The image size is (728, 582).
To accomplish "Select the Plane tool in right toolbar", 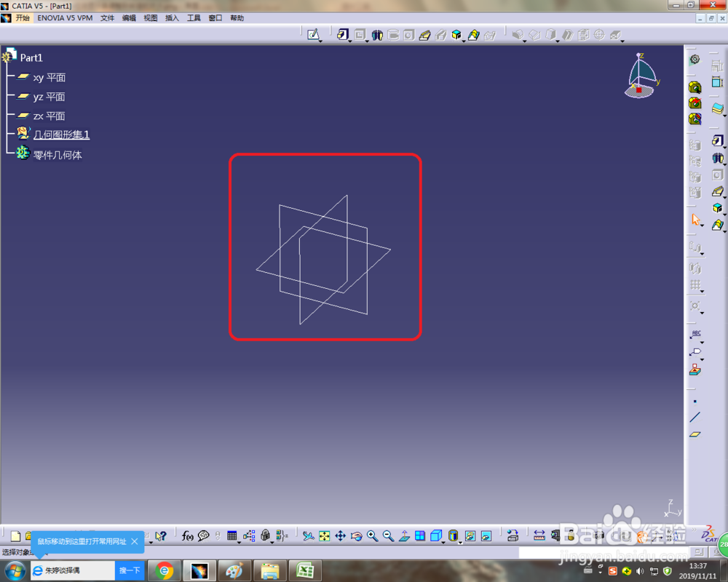I will pos(695,434).
